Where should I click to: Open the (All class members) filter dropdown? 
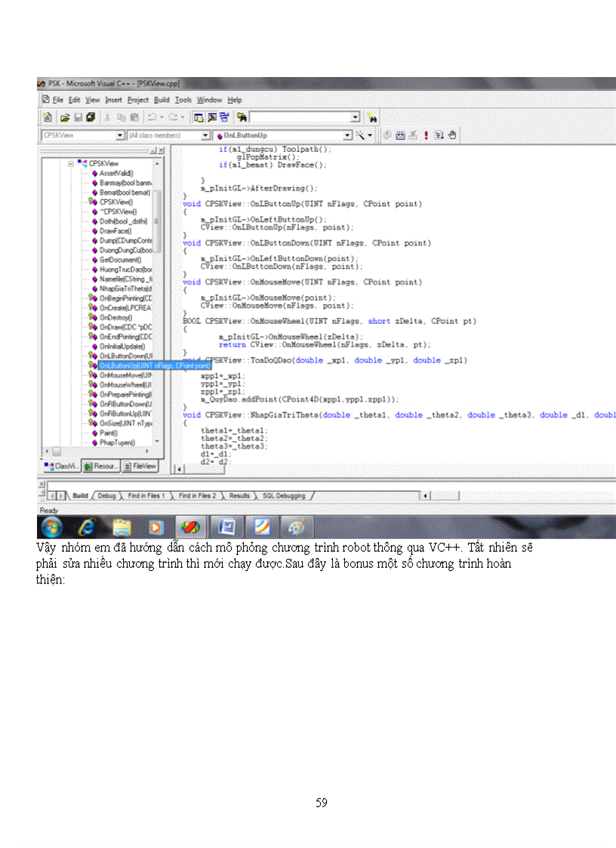click(x=205, y=135)
